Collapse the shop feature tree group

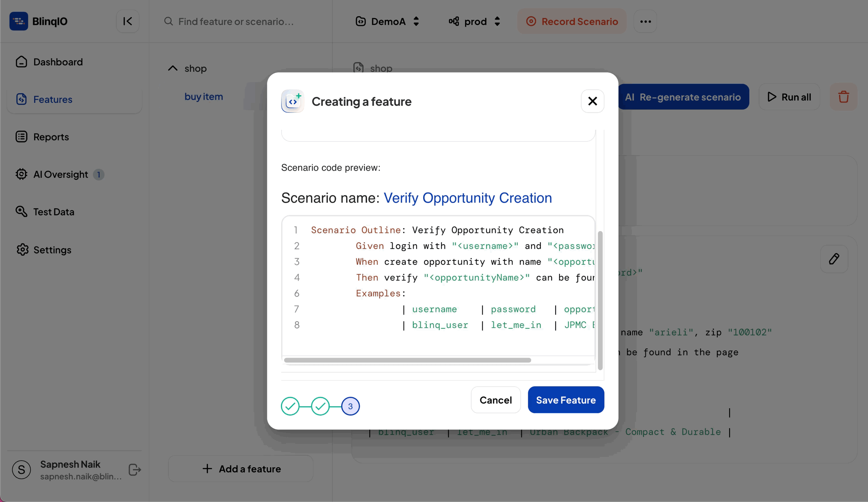173,68
